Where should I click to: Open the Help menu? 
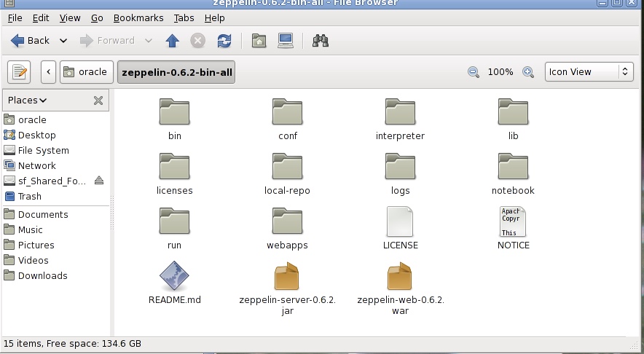pos(214,18)
